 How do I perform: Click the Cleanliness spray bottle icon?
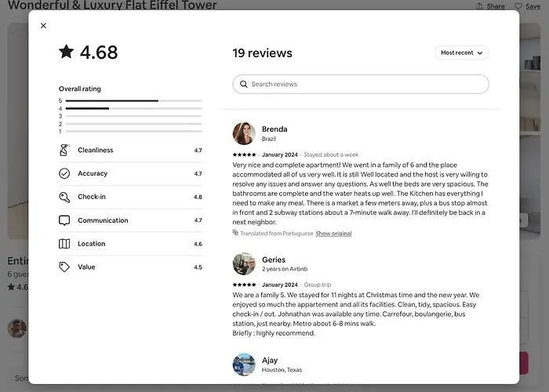(64, 150)
